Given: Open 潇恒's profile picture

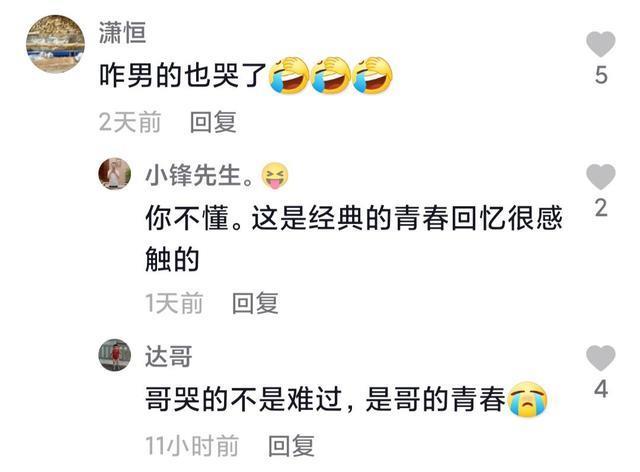Looking at the screenshot, I should pyautogui.click(x=56, y=44).
